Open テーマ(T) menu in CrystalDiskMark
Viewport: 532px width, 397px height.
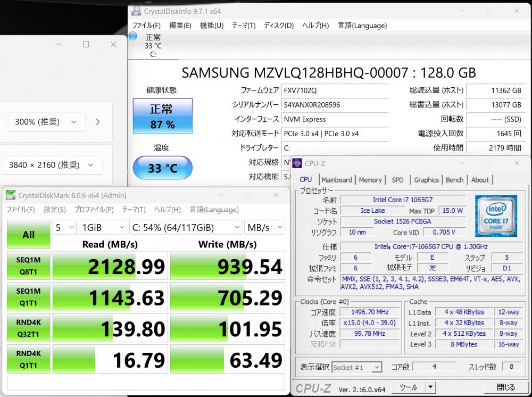[x=134, y=210]
